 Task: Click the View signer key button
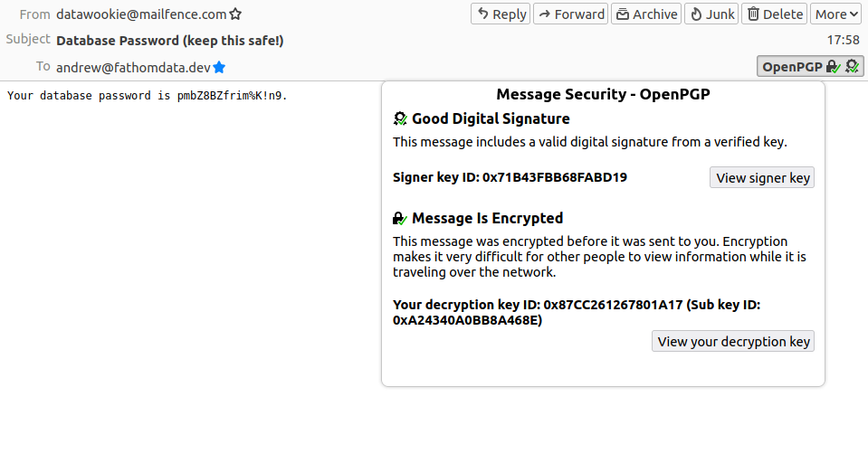coord(762,177)
